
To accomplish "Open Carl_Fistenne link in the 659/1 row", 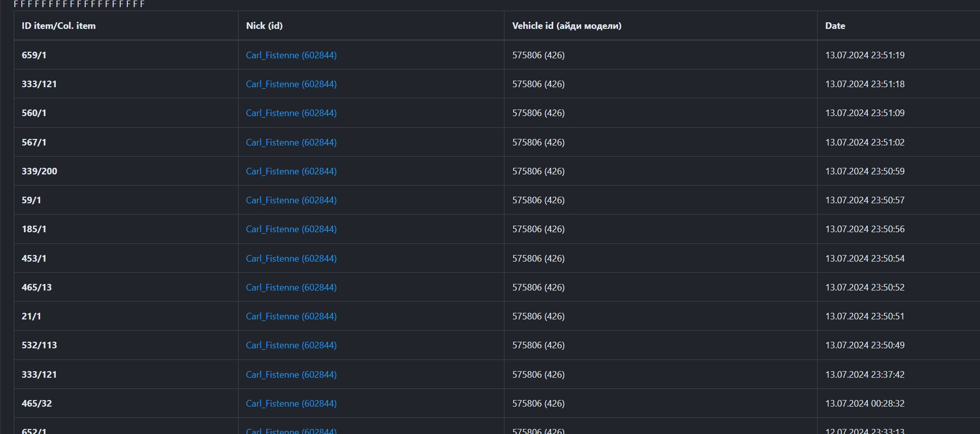I will point(291,55).
